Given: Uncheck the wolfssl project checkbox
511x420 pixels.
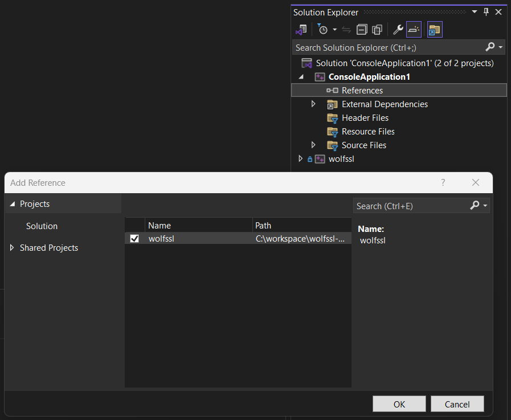Looking at the screenshot, I should (134, 239).
